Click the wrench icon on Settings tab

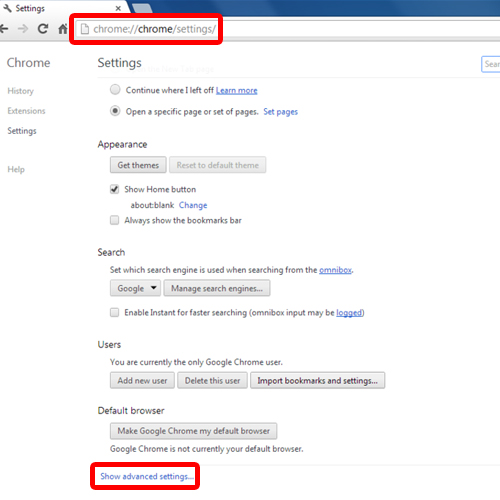click(x=7, y=8)
